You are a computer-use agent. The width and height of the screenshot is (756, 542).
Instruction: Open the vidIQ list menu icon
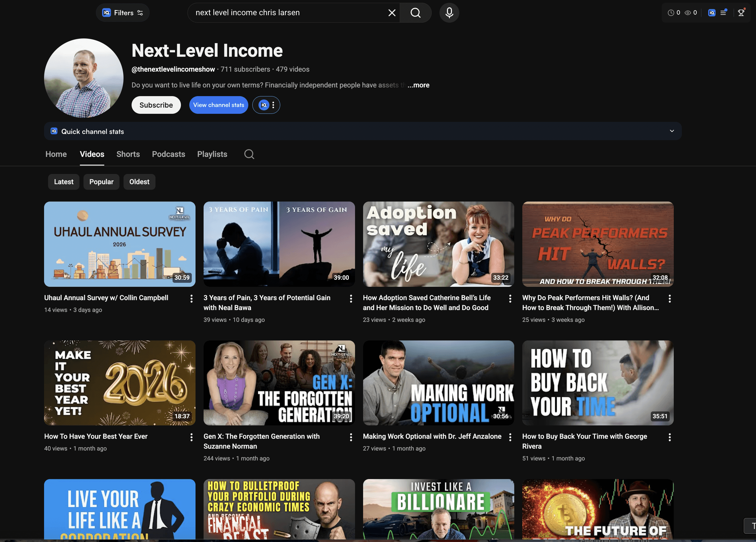pos(723,13)
